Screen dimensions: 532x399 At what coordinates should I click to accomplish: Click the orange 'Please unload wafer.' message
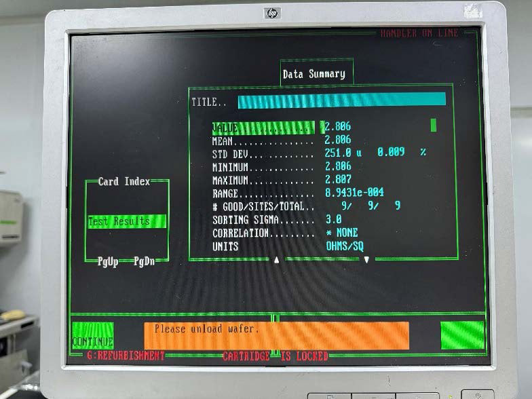tap(277, 335)
